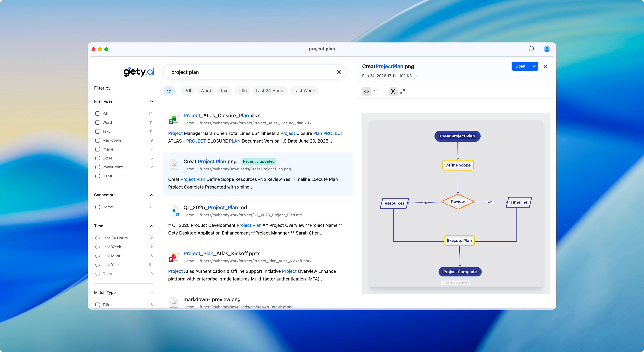
Task: Click the OCR text scan icon
Action: (393, 92)
